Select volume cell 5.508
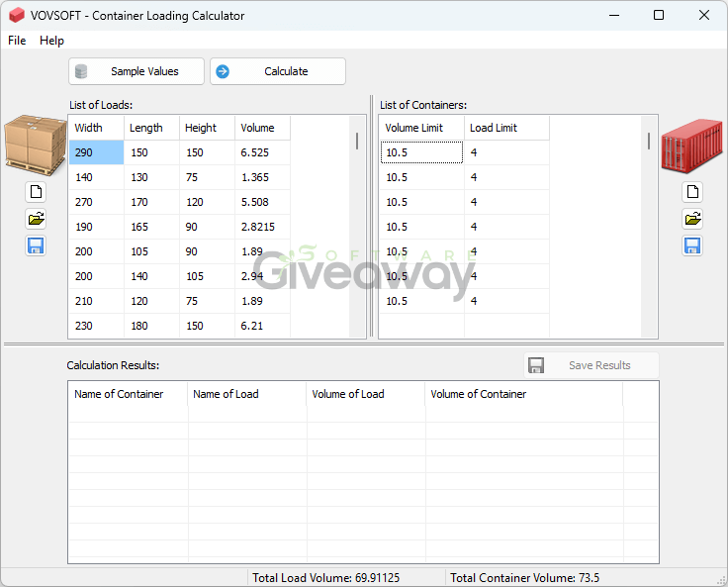This screenshot has height=587, width=728. 262,202
